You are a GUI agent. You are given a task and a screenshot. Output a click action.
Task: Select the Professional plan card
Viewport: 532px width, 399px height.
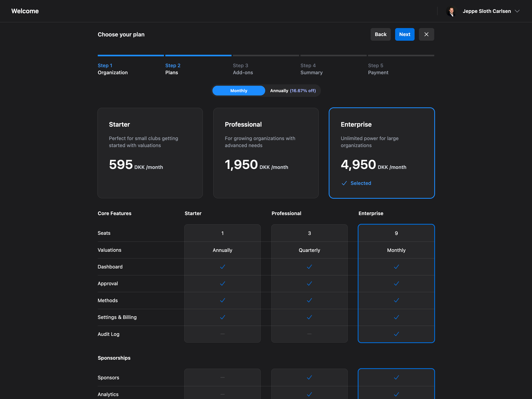coord(266,153)
